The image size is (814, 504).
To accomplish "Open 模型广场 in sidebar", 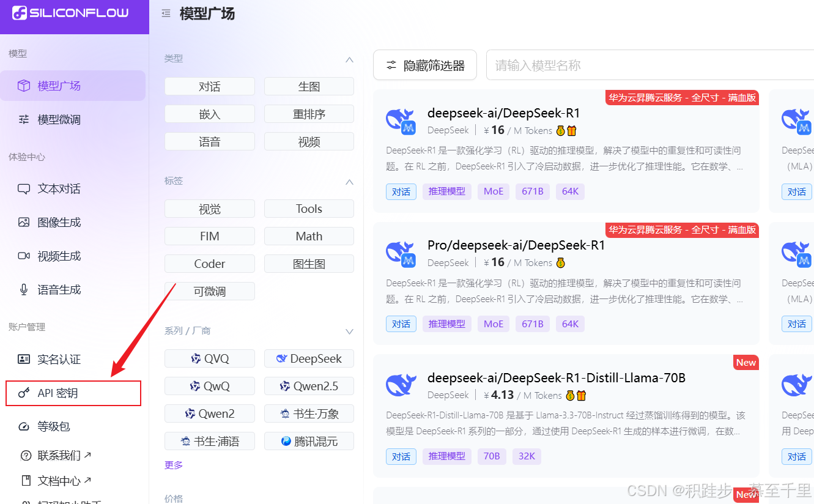I will [x=73, y=86].
